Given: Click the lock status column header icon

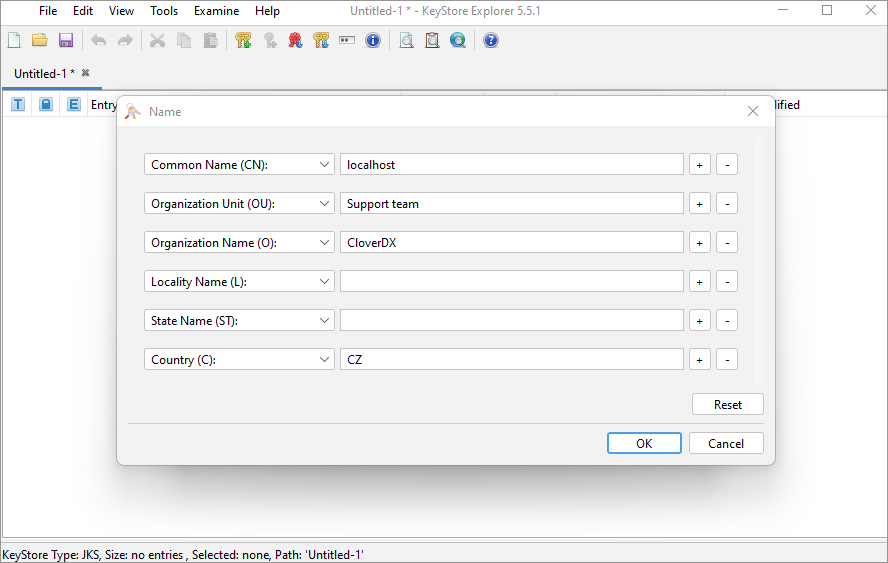Looking at the screenshot, I should click(x=46, y=104).
